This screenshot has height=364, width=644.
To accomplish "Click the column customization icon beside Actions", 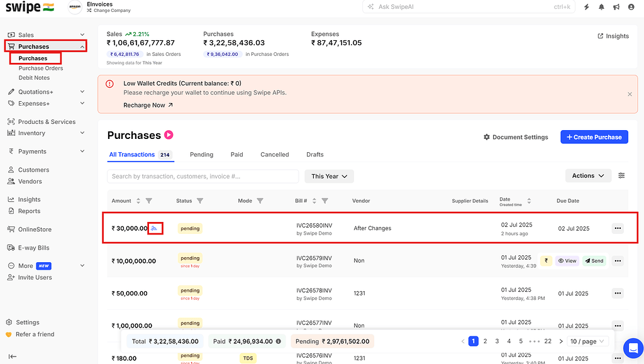I will point(621,175).
